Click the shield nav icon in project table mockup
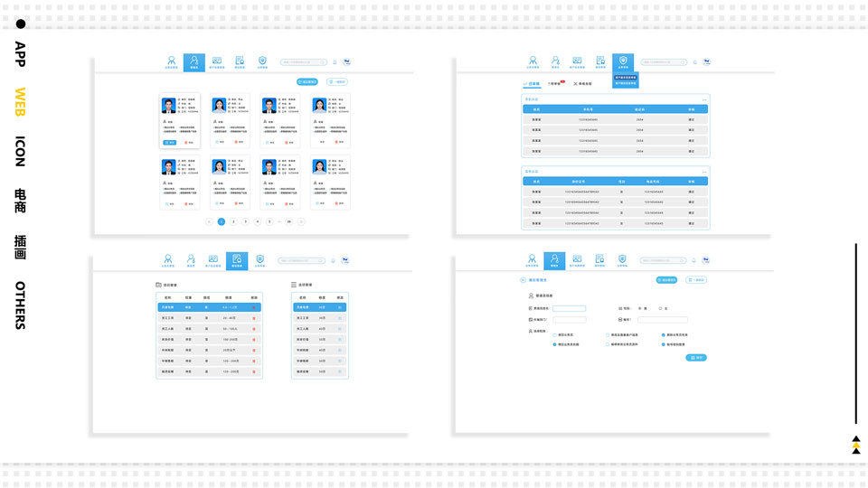Viewport: 868px width, 488px height. 260,260
